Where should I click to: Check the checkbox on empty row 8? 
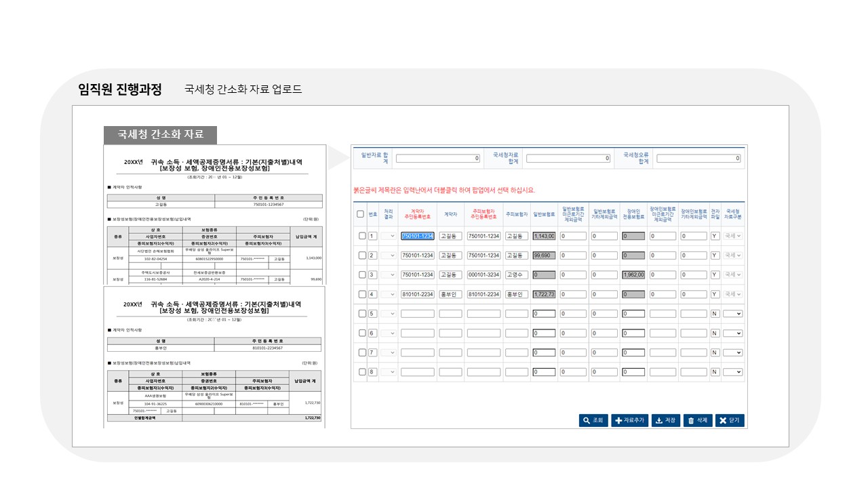point(360,371)
